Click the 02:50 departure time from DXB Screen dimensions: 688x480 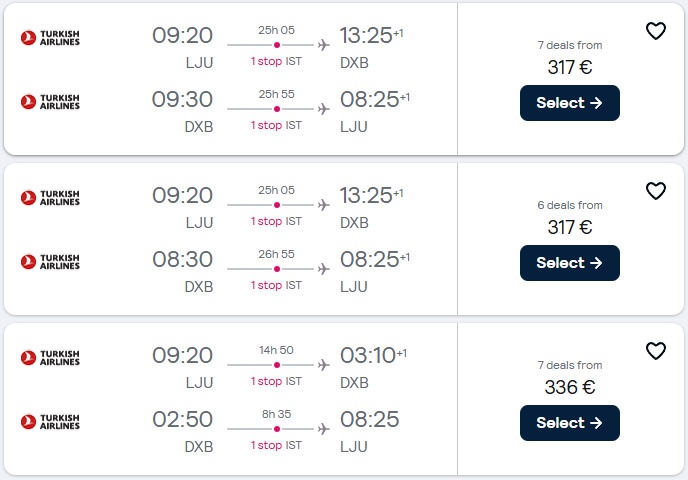(x=182, y=420)
